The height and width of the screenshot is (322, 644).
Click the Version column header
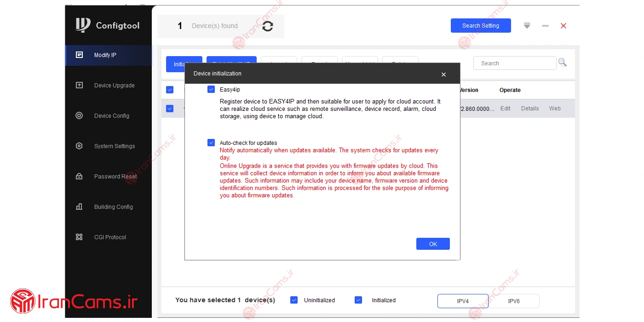[469, 90]
